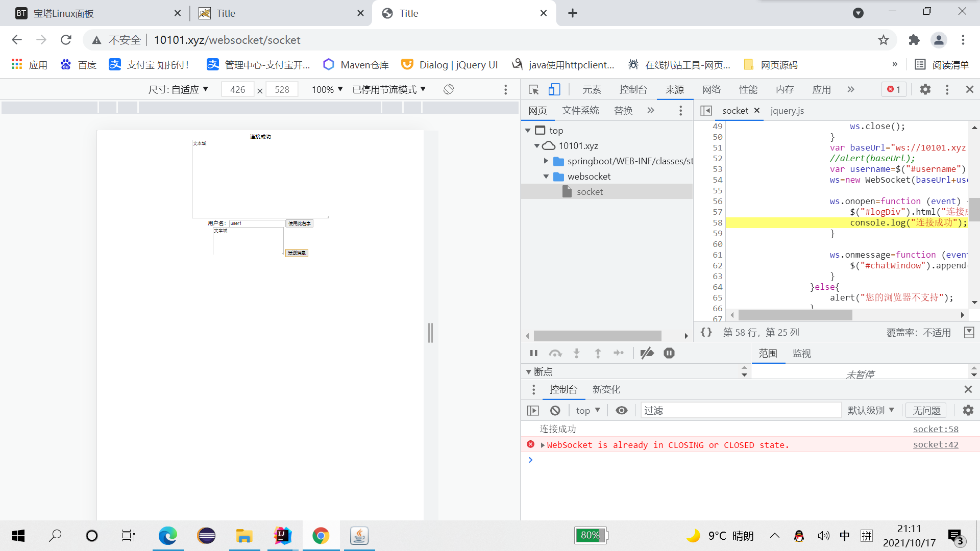
Task: Open device toolbar more options menu
Action: coord(506,89)
